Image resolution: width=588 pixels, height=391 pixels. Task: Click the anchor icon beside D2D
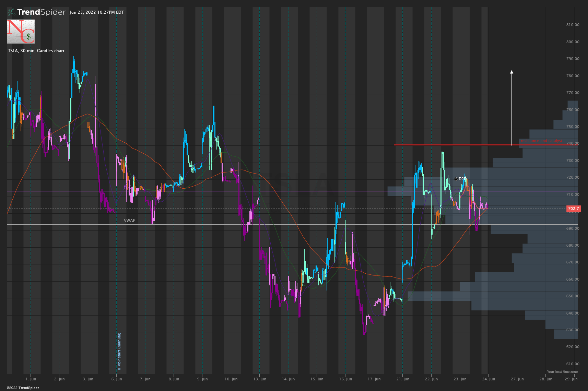pos(456,179)
